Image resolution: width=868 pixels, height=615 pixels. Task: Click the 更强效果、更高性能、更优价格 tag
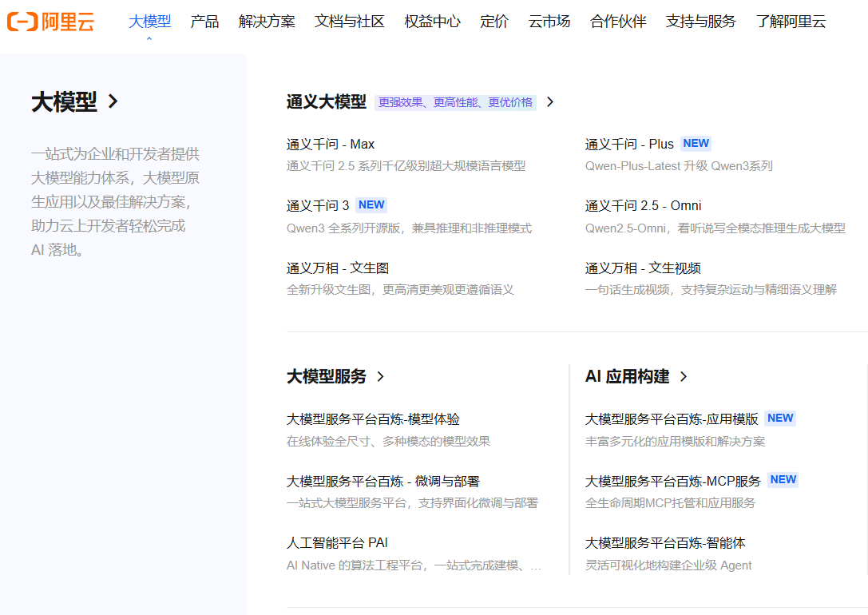click(x=456, y=102)
